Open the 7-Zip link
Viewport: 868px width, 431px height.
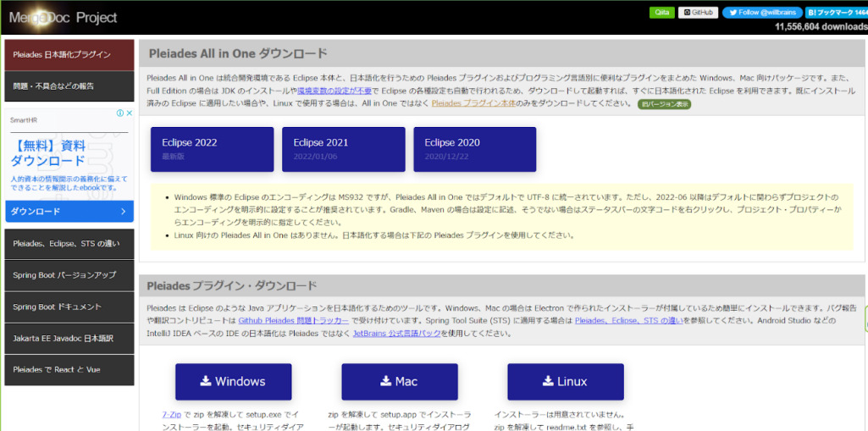(171, 414)
